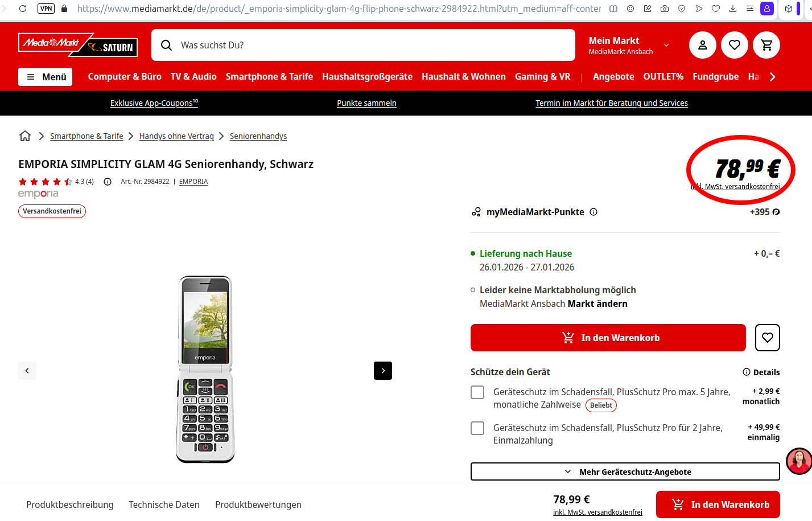
Task: Show previous product image arrow
Action: tap(27, 371)
